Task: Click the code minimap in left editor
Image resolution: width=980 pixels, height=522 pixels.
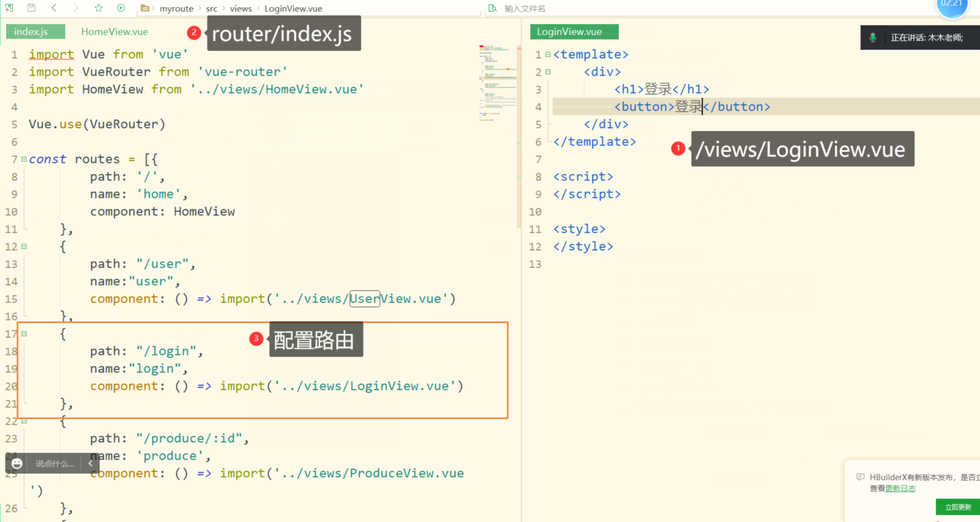Action: (x=497, y=83)
